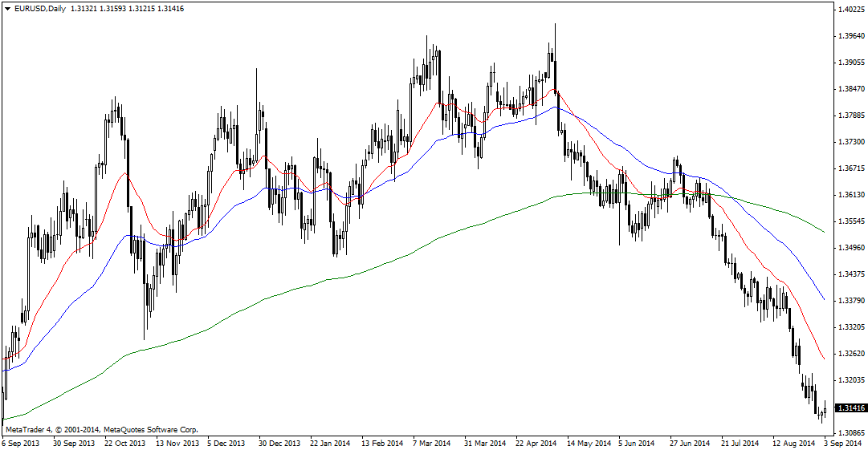Viewport: 868px width, 450px height.
Task: Click the 1.36130 price scale label
Action: click(851, 195)
